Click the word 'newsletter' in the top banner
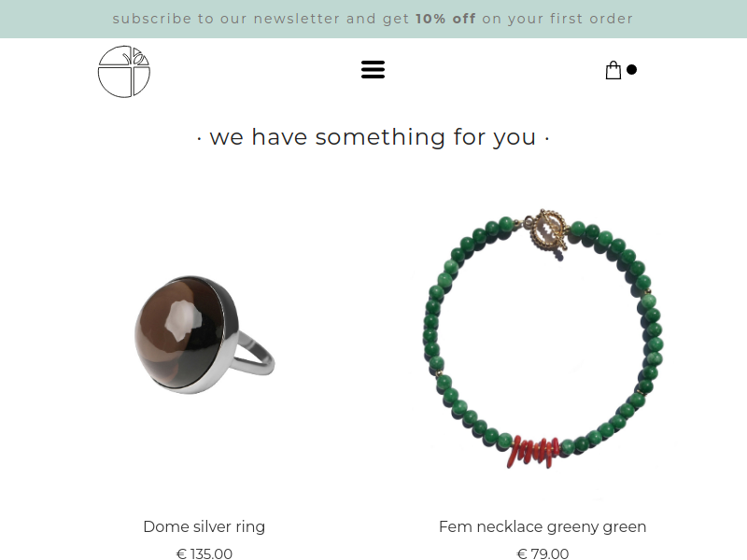Screen dimensions: 747x560 pyautogui.click(x=297, y=19)
